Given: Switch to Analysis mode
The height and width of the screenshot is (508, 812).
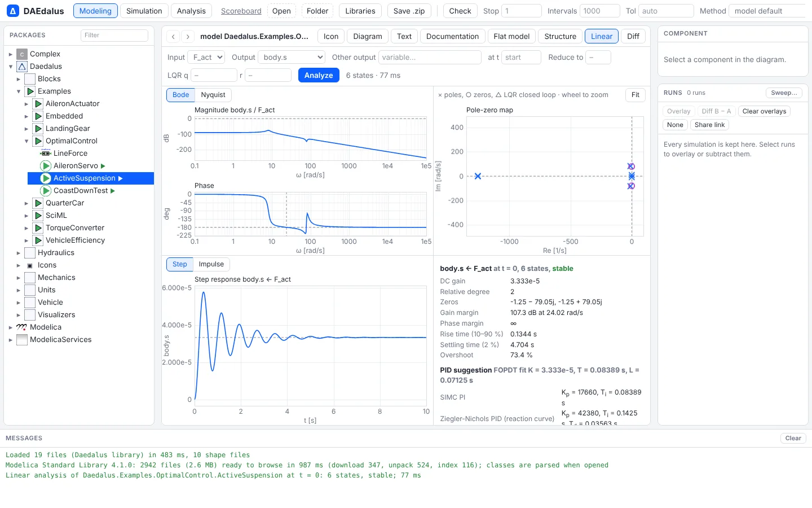Looking at the screenshot, I should (191, 11).
